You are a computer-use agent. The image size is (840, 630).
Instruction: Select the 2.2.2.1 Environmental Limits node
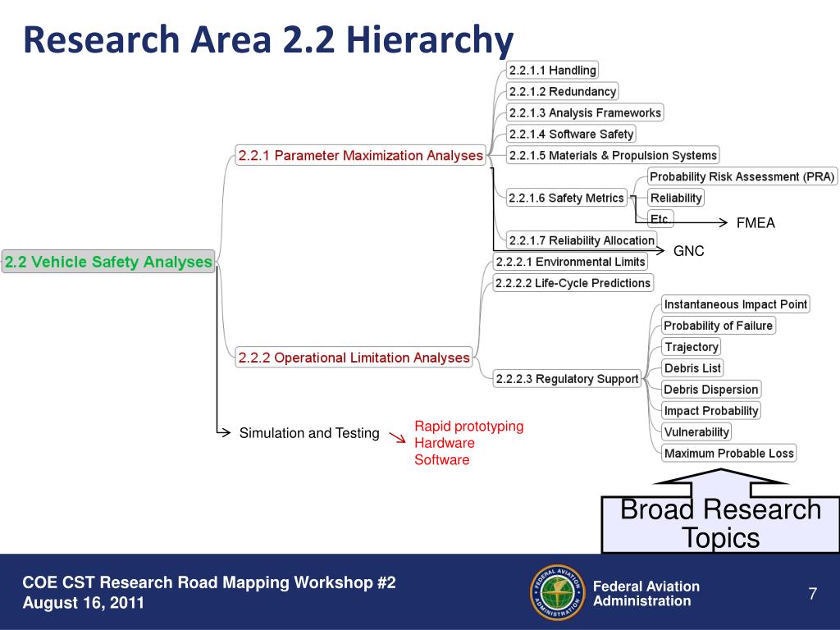pos(570,262)
